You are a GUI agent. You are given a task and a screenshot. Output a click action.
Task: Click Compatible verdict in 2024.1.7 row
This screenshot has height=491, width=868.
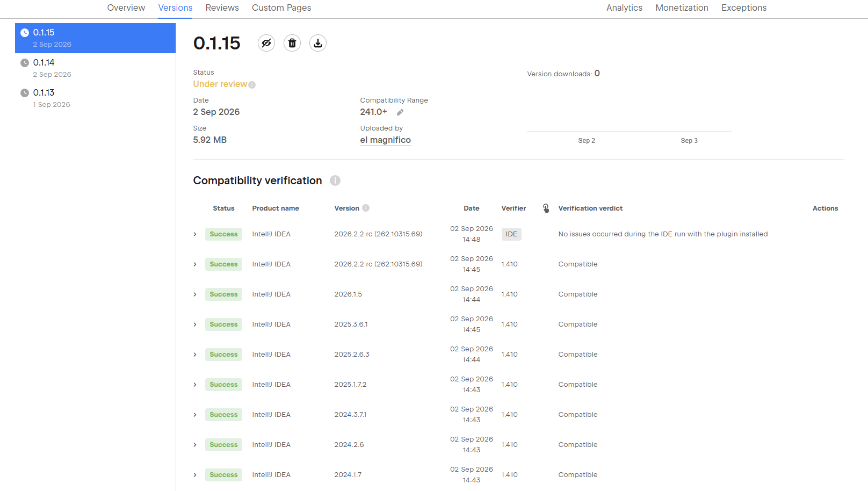[x=578, y=475]
